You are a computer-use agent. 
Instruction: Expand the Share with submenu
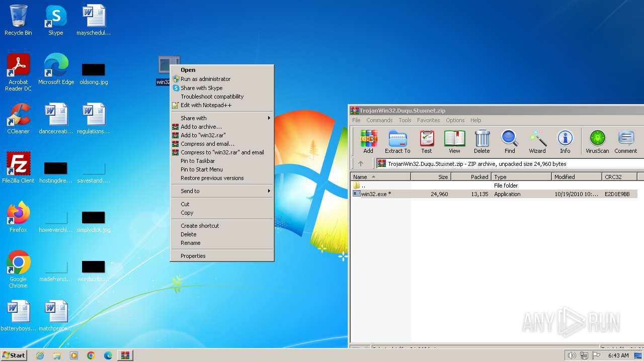pyautogui.click(x=222, y=118)
